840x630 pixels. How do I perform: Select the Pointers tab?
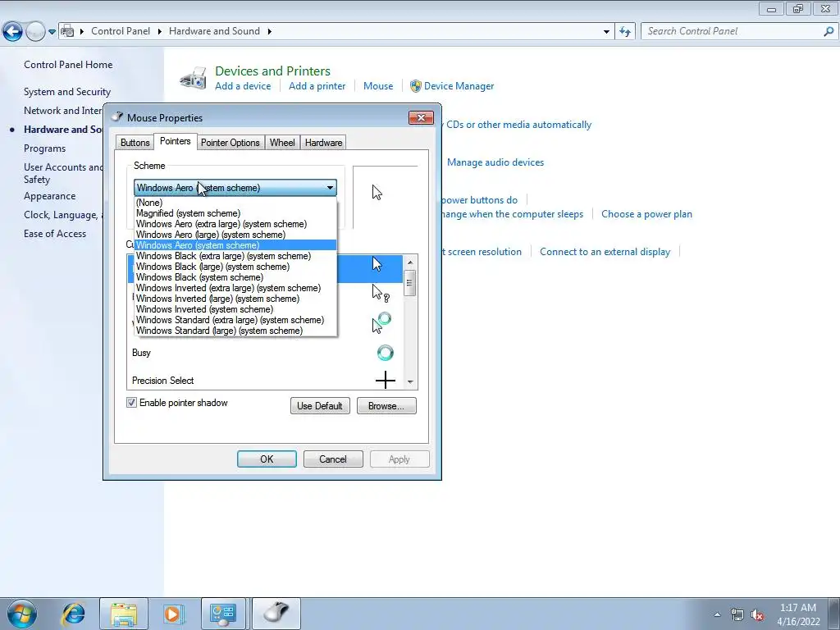(x=176, y=141)
